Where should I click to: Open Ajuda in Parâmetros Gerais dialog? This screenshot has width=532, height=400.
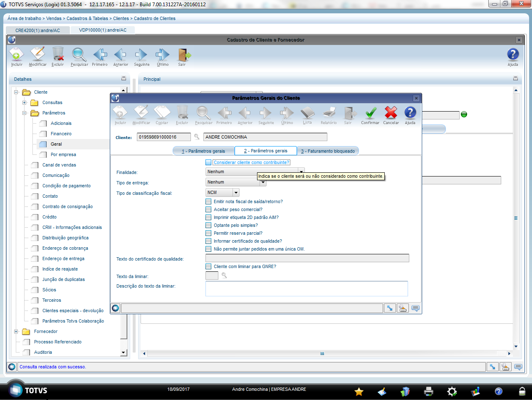(x=410, y=115)
